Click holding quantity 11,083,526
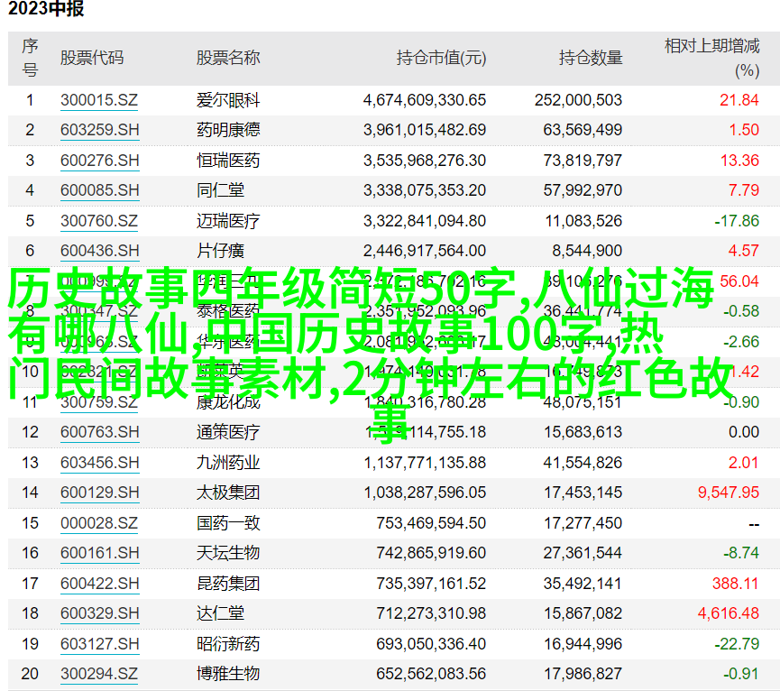The height and width of the screenshot is (700, 780). click(583, 221)
